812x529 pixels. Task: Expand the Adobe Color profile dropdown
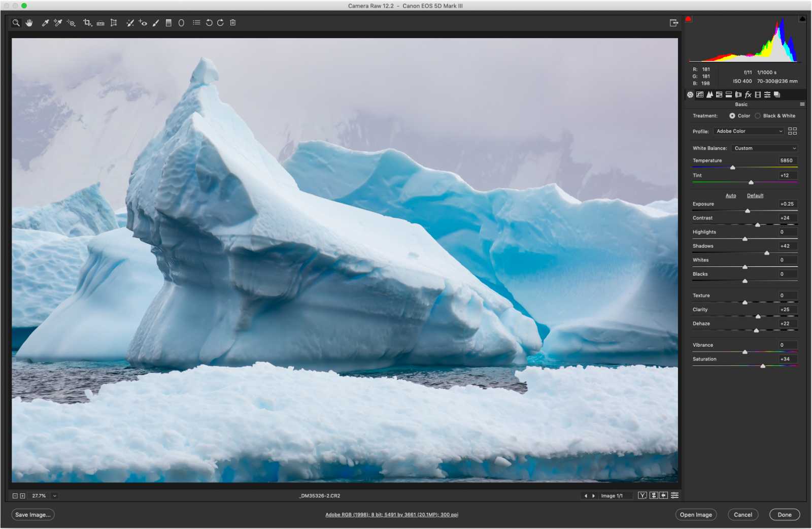point(749,131)
